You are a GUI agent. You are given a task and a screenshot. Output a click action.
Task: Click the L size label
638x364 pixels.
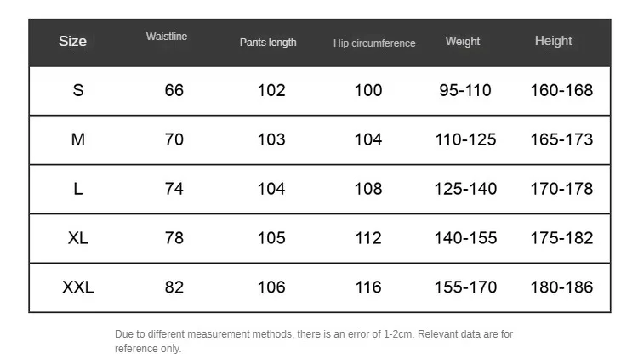78,189
